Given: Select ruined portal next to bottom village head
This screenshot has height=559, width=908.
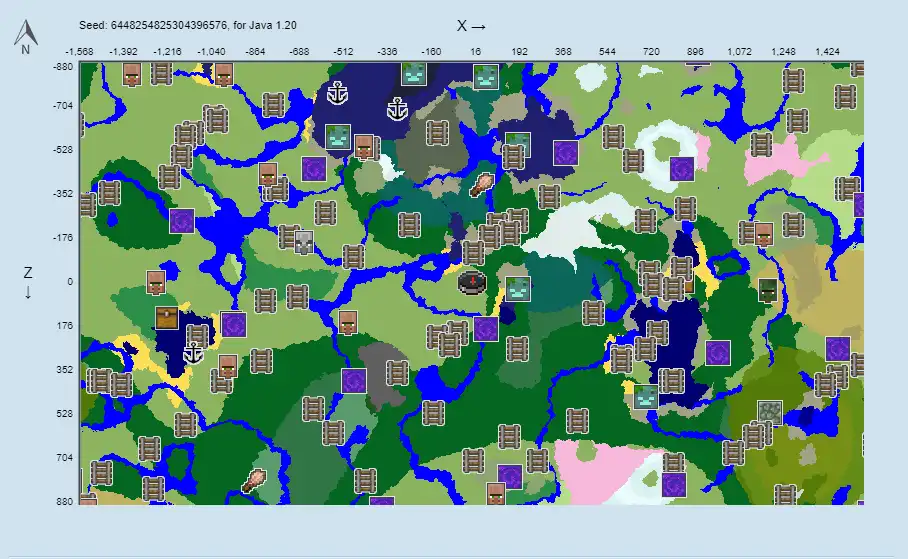Looking at the screenshot, I should 510,477.
